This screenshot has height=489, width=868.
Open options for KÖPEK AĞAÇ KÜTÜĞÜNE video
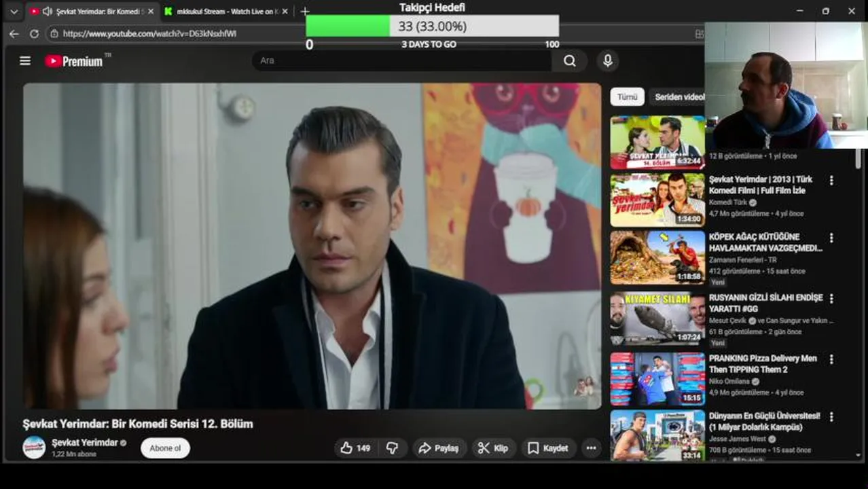[x=831, y=238]
